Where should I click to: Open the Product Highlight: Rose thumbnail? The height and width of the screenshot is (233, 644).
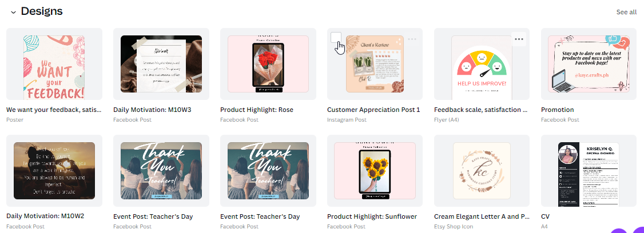pos(268,64)
